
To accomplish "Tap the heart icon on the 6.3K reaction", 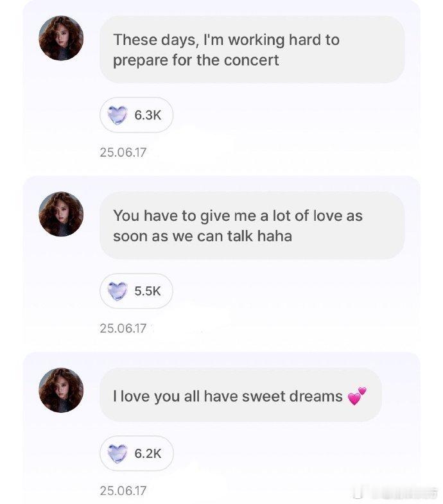I will [117, 115].
